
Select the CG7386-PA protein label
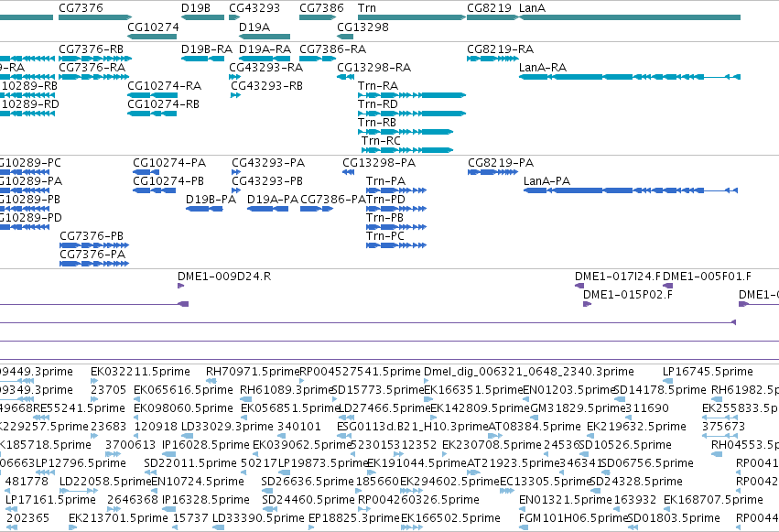[333, 200]
